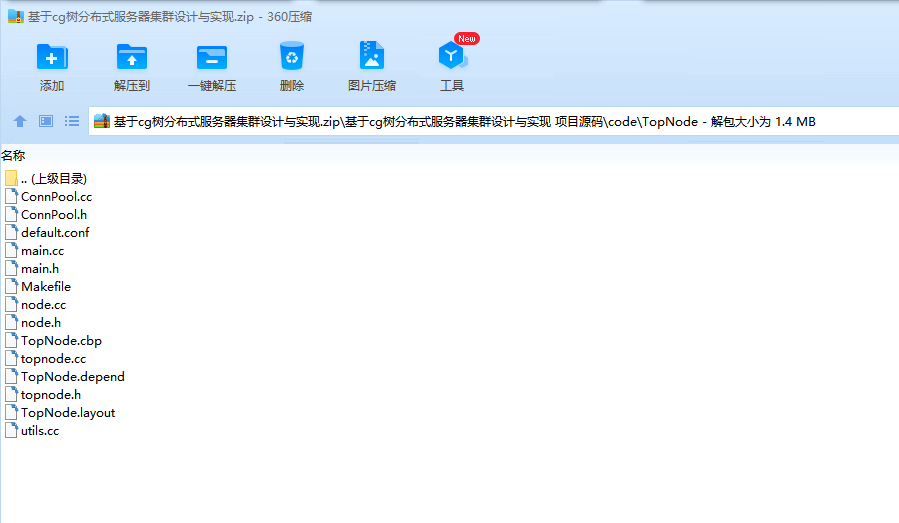Viewport: 899px width, 523px height.
Task: Select the ConnPool.cc file
Action: tap(56, 197)
